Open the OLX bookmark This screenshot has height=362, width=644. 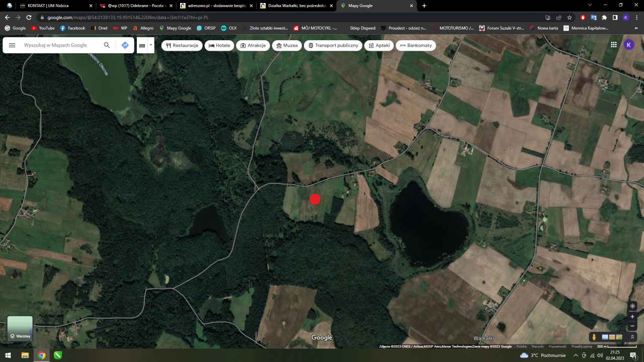click(228, 28)
